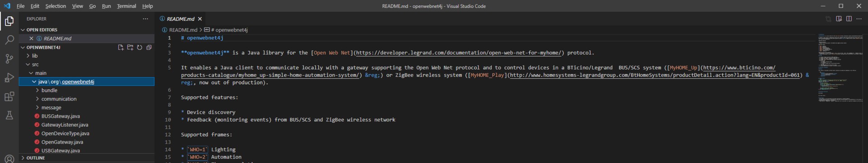Click 'Supported features:' text on line 7

pyautogui.click(x=209, y=97)
